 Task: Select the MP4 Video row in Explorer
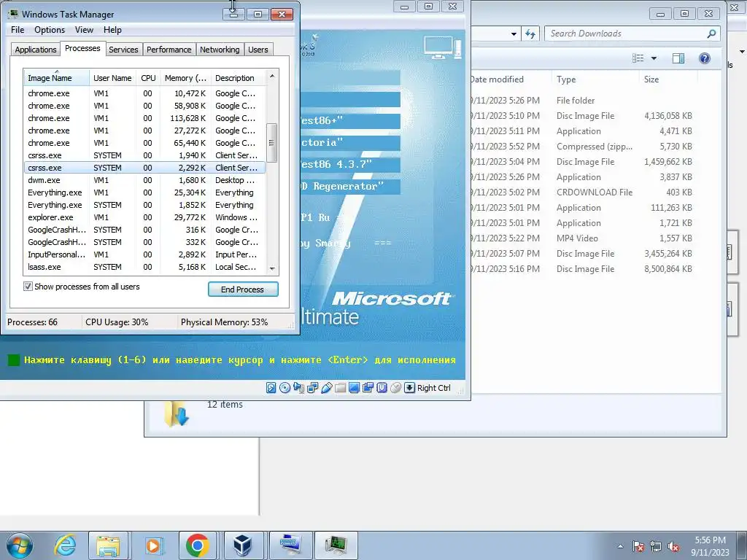coord(583,238)
